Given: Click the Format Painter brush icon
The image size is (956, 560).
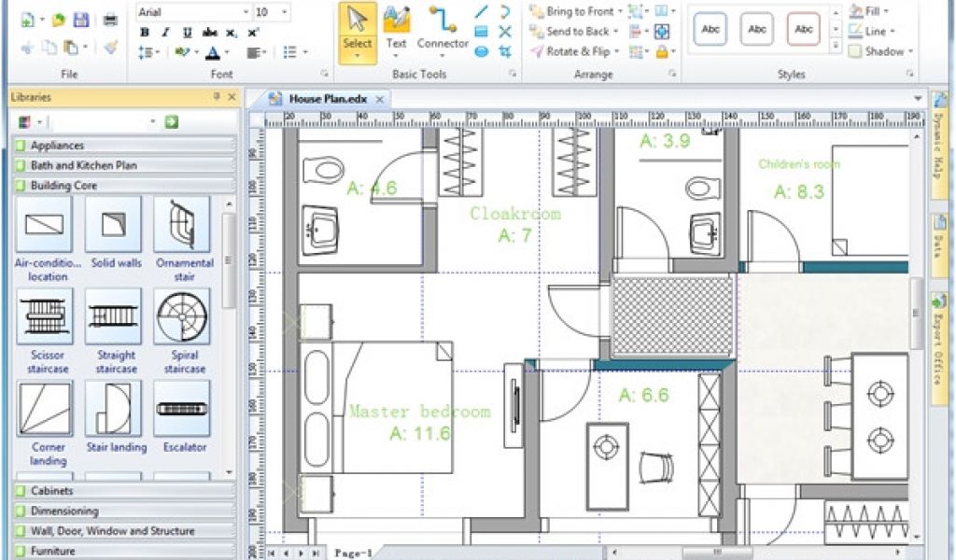Looking at the screenshot, I should [110, 46].
